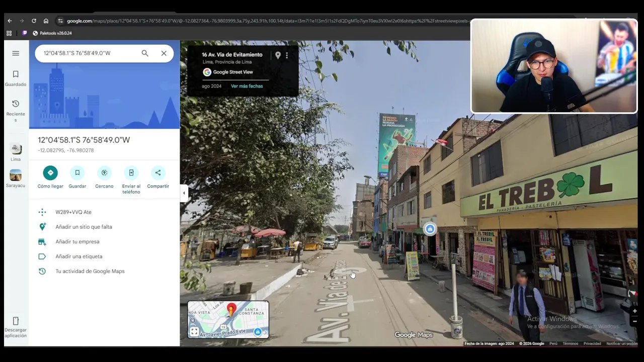Click the Cómo llegar directions button

click(x=50, y=177)
